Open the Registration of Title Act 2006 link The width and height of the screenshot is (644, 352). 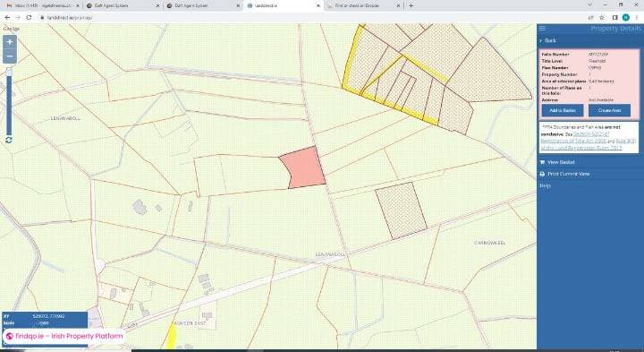click(x=573, y=141)
